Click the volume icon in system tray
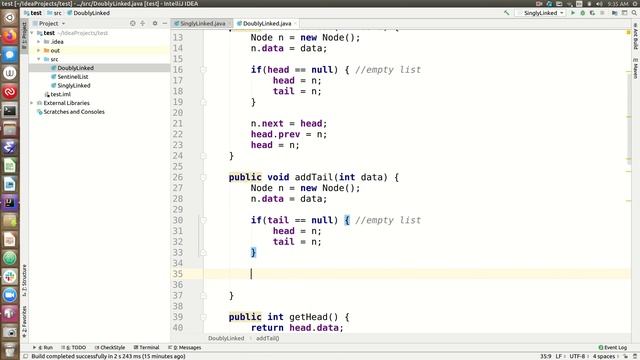This screenshot has width=640, height=360. pos(599,4)
